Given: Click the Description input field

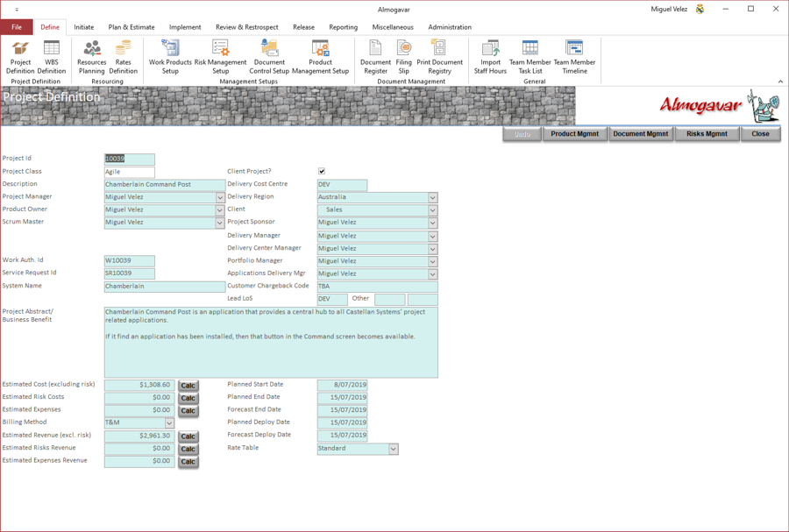Looking at the screenshot, I should [x=165, y=185].
